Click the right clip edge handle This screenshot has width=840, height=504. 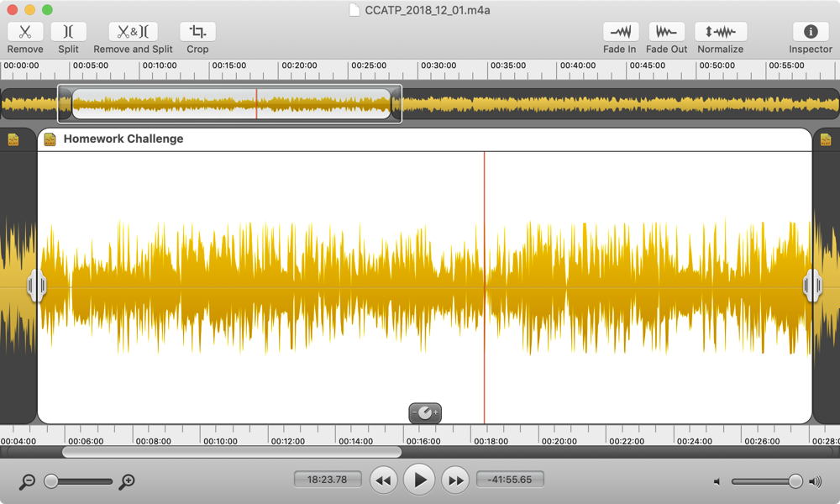point(812,286)
